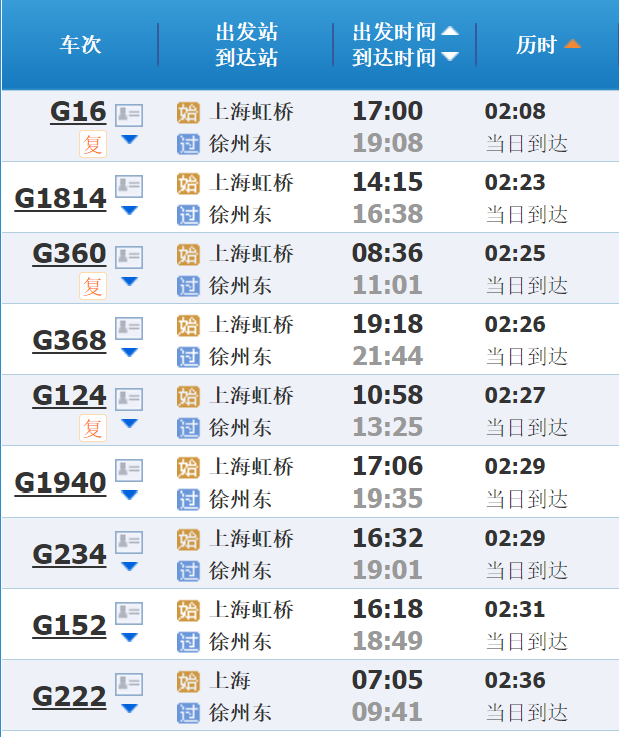Open the ID card icon beside G16
The height and width of the screenshot is (737, 619).
click(129, 115)
